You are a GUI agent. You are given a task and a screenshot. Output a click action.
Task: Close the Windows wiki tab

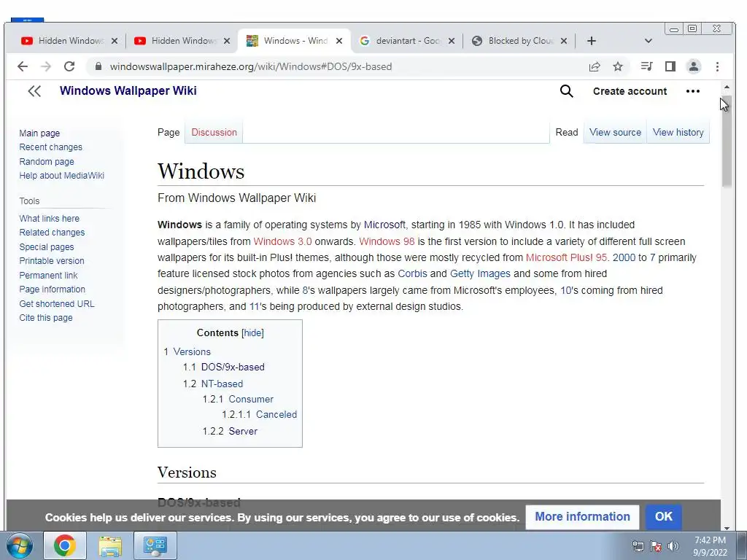[x=339, y=41]
